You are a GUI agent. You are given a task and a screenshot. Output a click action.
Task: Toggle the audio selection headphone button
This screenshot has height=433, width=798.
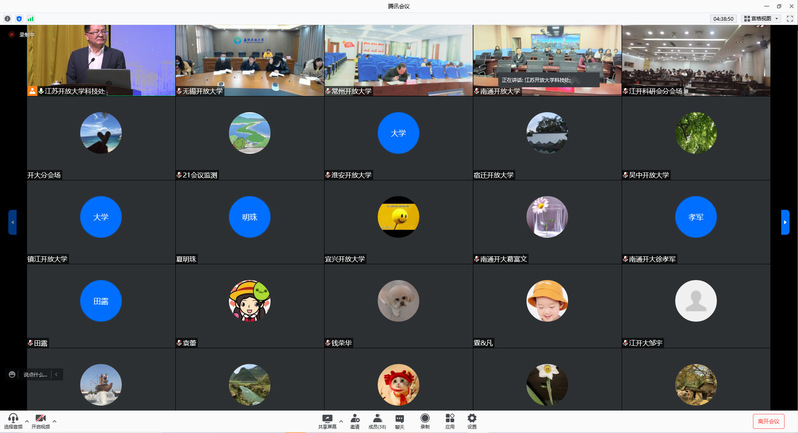(13, 419)
